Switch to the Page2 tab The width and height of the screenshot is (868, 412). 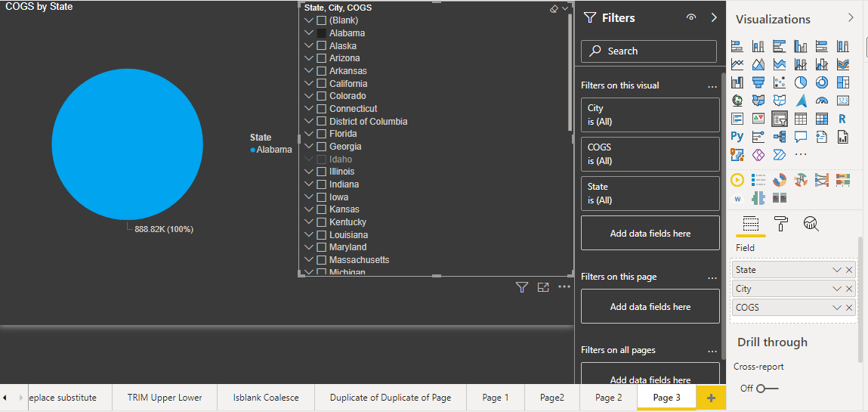[x=552, y=398]
